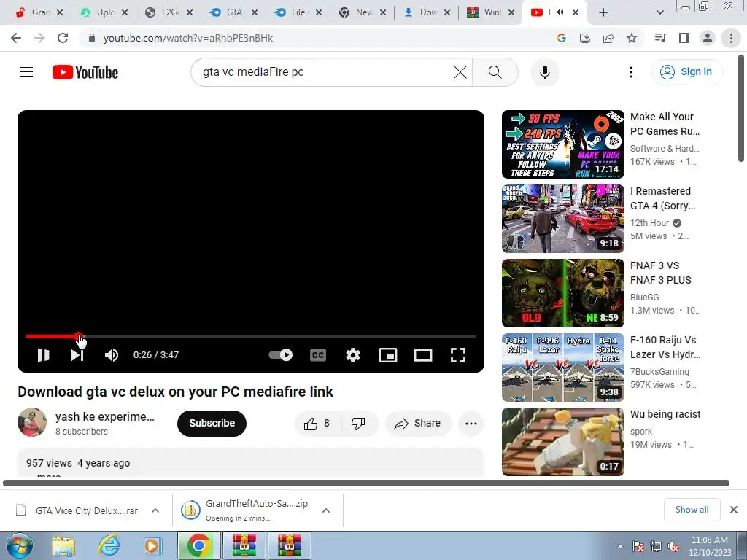The height and width of the screenshot is (560, 747).
Task: Close the downloads bar
Action: 734,510
